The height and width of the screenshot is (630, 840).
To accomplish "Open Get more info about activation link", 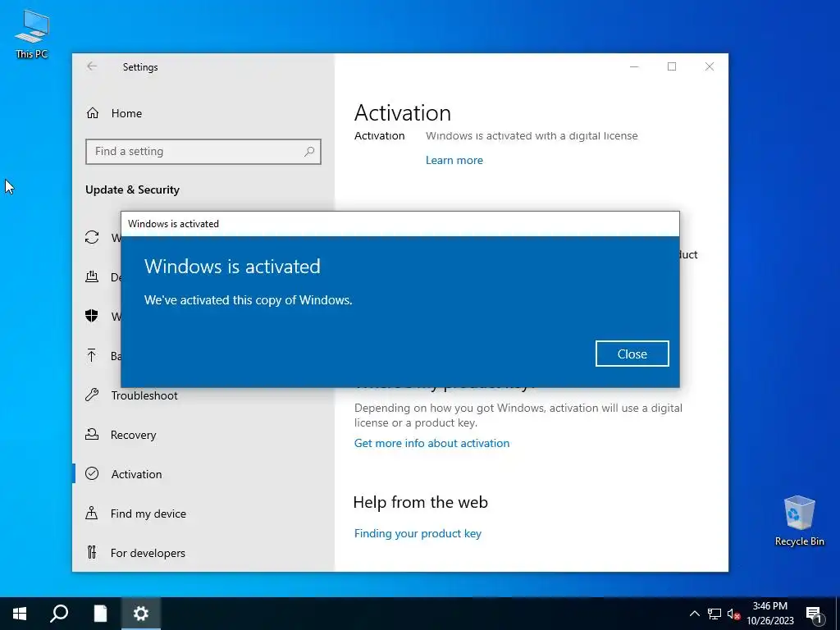I will pos(431,443).
